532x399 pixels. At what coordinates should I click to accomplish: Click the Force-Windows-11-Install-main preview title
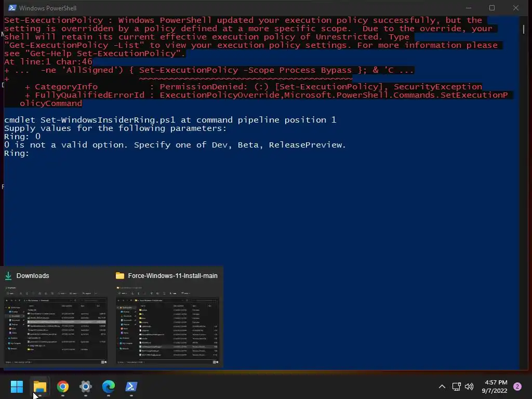(x=172, y=276)
